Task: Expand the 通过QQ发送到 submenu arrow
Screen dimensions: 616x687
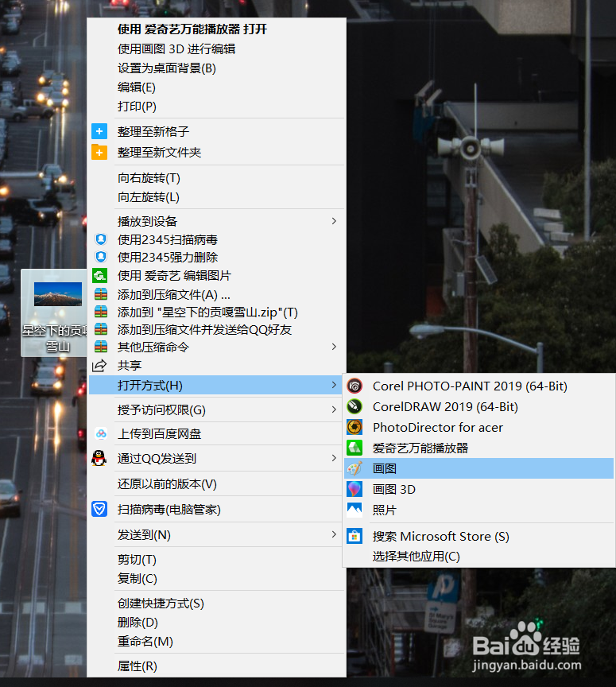Action: tap(334, 458)
